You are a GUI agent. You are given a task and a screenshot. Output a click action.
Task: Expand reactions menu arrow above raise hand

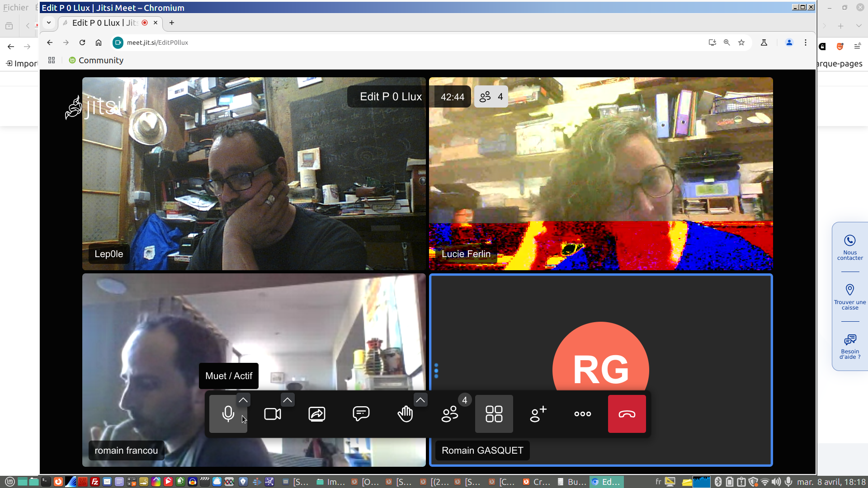pos(420,400)
